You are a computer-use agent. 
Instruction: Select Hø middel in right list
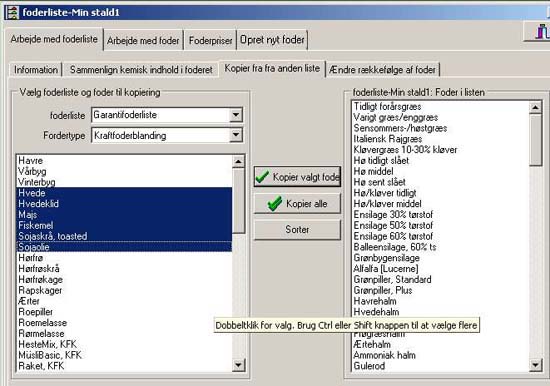441,171
